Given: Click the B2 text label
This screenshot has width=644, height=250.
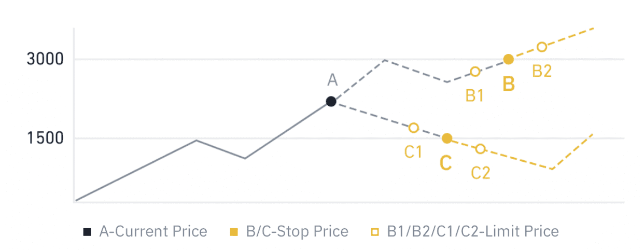Looking at the screenshot, I should coord(542,72).
